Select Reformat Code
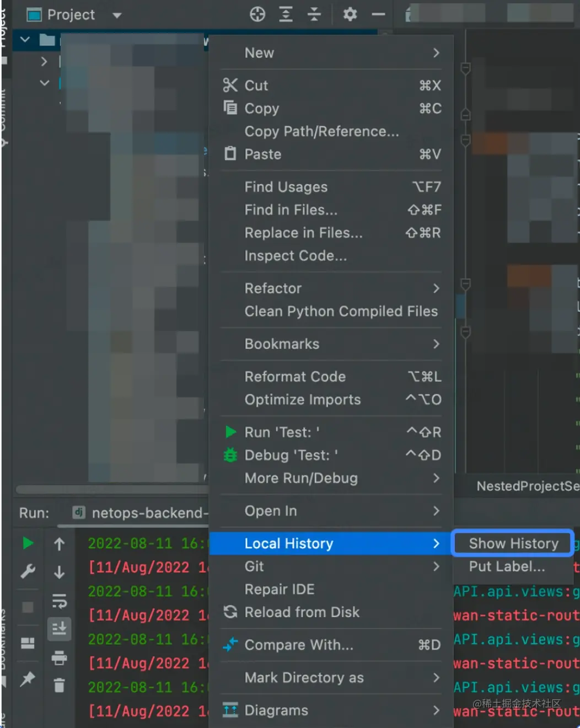Image resolution: width=580 pixels, height=728 pixels. pos(331,377)
